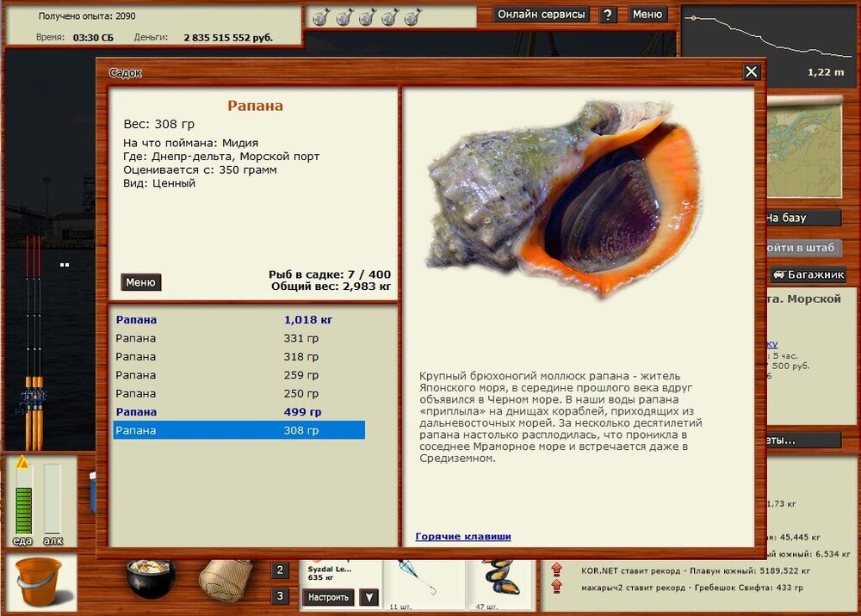Click the Меню button in fish details

(140, 282)
